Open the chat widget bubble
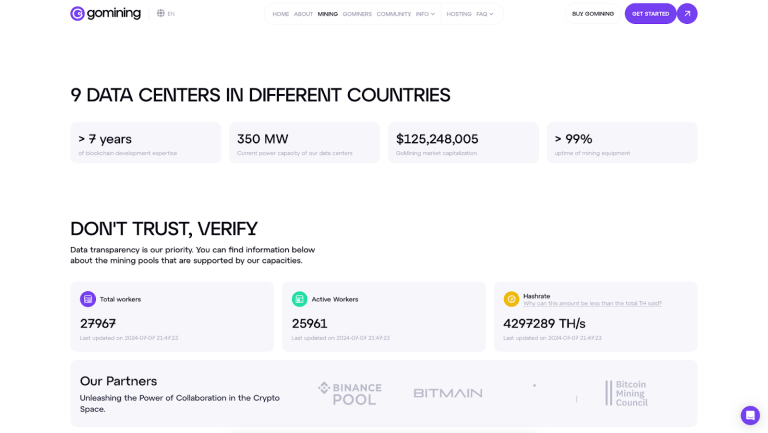 [750, 415]
